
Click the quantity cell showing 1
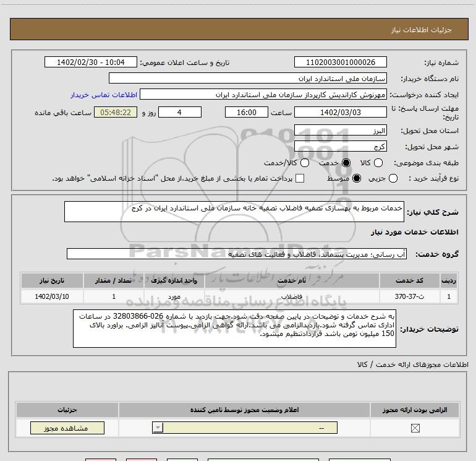click(x=114, y=296)
